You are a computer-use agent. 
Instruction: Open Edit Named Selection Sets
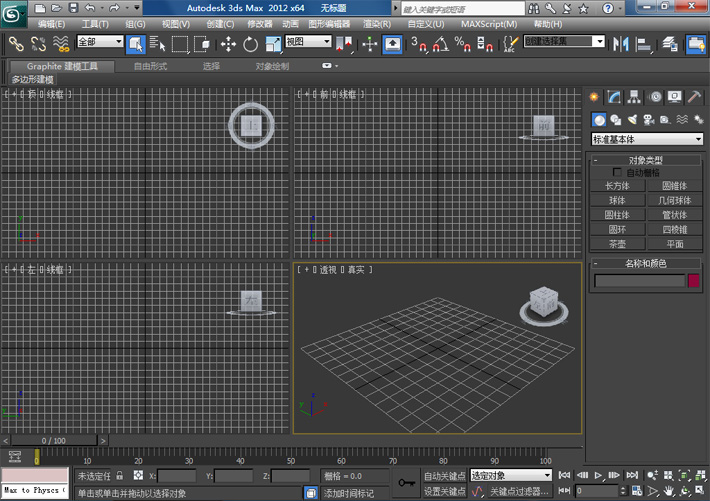click(x=510, y=44)
